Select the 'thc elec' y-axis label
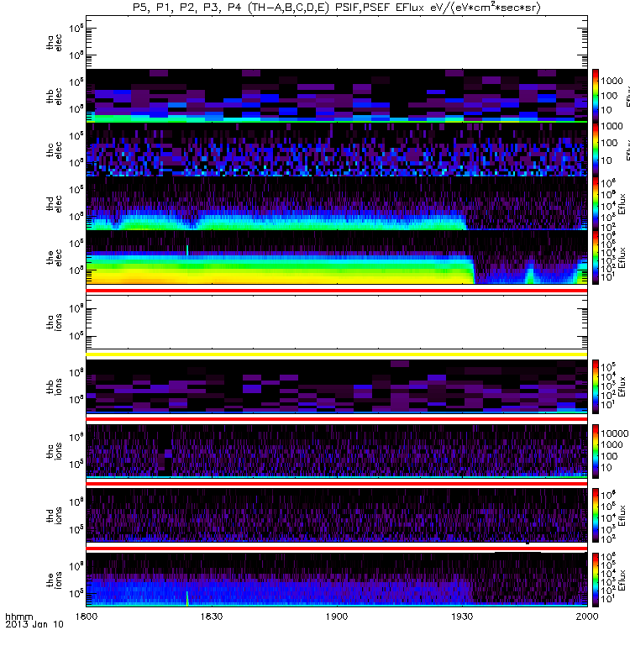 55,150
